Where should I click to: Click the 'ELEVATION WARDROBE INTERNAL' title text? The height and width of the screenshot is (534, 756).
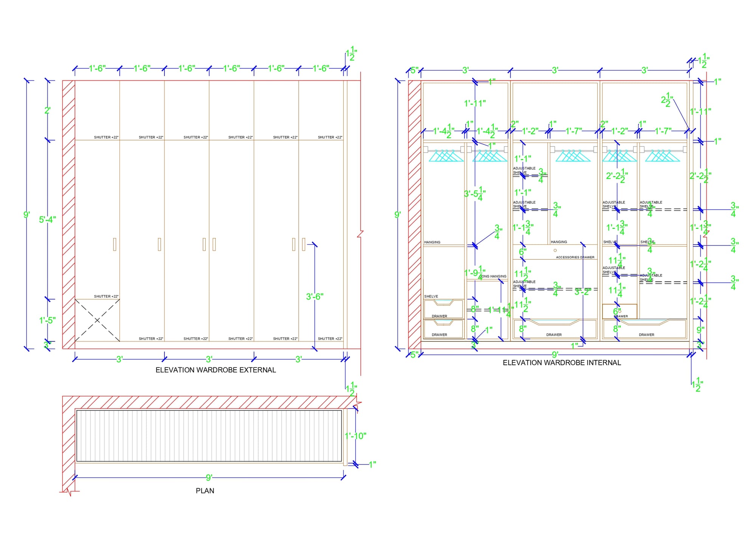(x=561, y=363)
